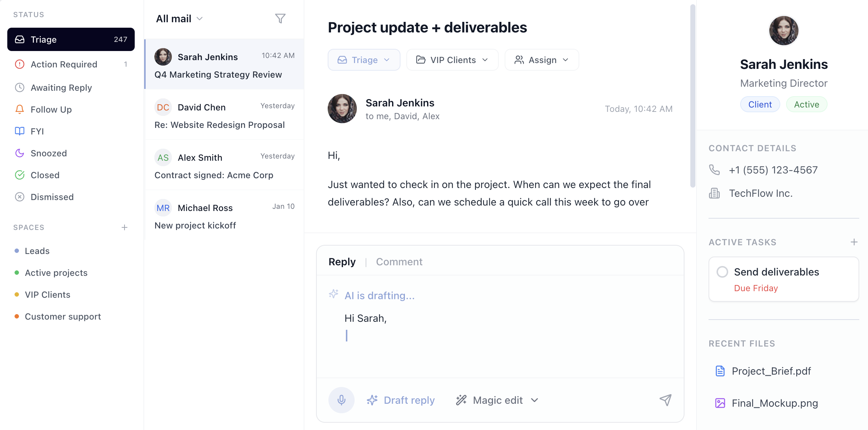The image size is (868, 430).
Task: Add a new space with plus icon
Action: 125,227
